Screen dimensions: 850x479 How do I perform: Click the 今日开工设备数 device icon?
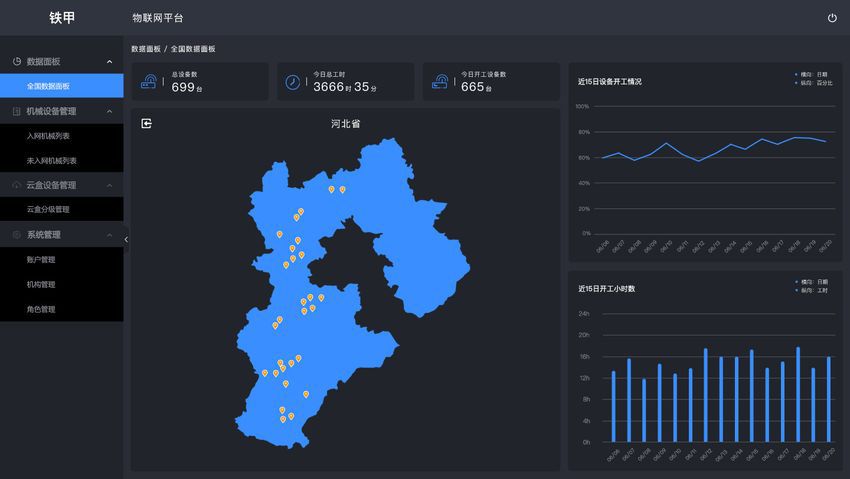(439, 82)
